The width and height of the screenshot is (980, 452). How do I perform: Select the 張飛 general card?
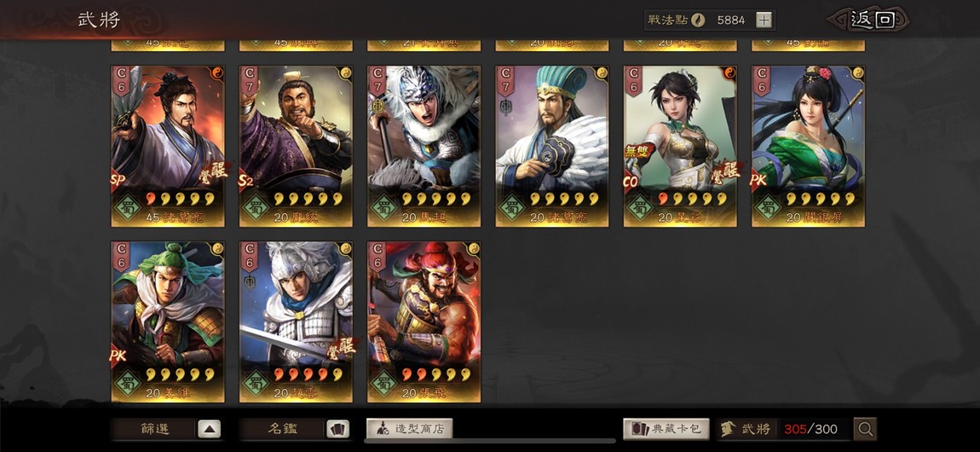click(424, 322)
